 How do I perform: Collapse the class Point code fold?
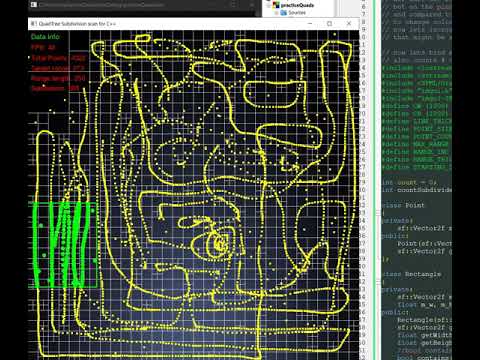tap(379, 213)
